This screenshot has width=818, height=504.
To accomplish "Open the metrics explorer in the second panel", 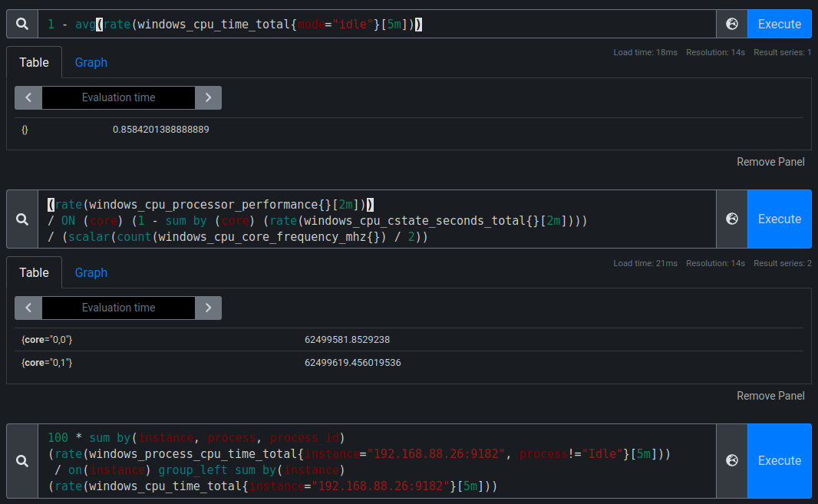I will [731, 219].
